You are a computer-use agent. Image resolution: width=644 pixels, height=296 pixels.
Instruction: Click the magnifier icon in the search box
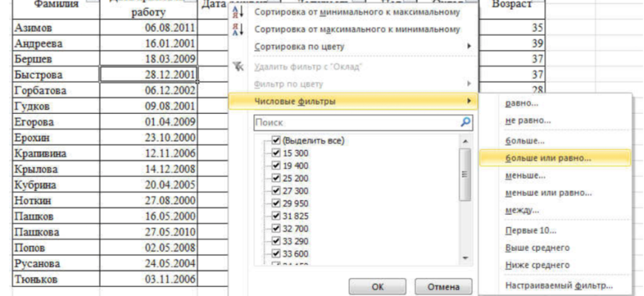465,123
